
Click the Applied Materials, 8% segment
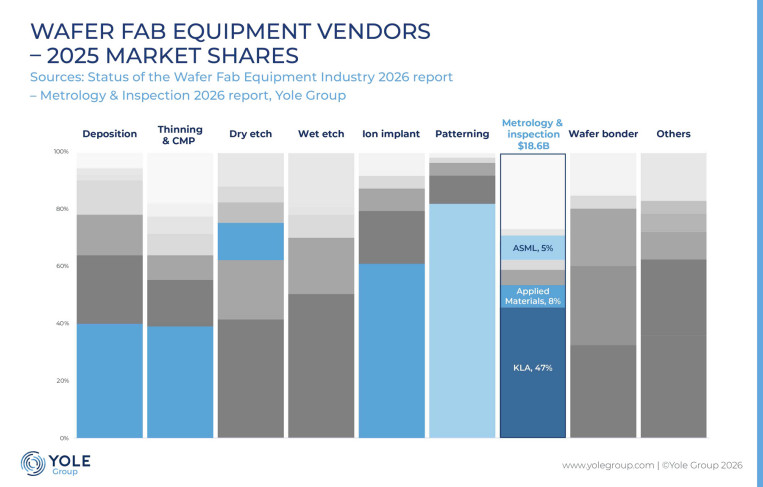533,296
